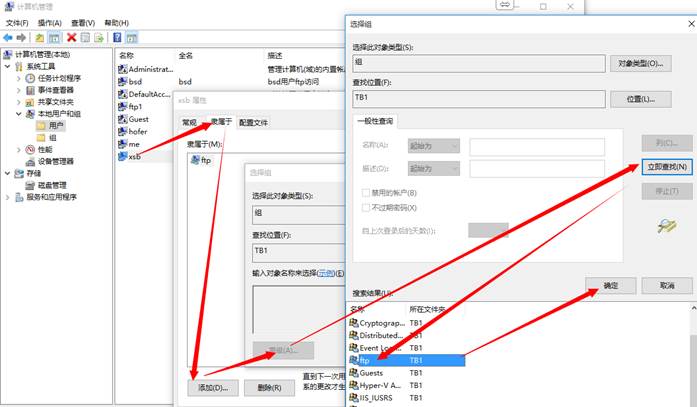Viewport: 697px width, 407px height.
Task: Click the ftp1 user account icon
Action: [x=123, y=106]
